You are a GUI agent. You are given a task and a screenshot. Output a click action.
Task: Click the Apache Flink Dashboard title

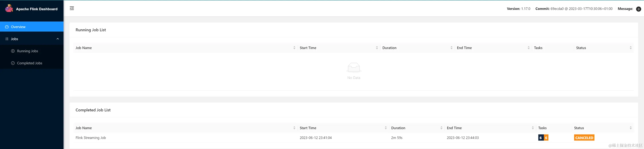click(37, 9)
